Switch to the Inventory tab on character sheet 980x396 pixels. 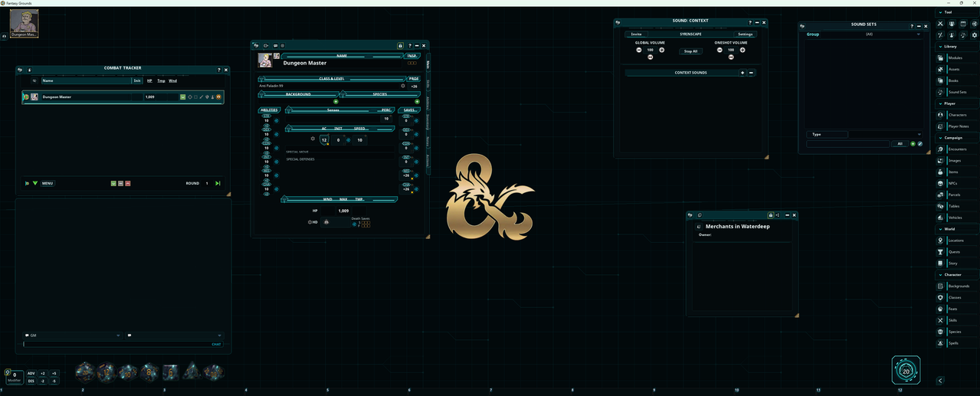pos(428,123)
